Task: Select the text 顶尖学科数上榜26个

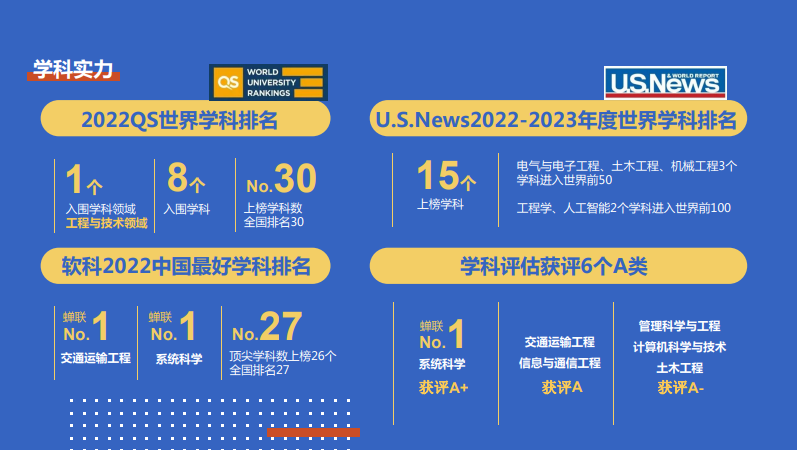Action: [283, 356]
